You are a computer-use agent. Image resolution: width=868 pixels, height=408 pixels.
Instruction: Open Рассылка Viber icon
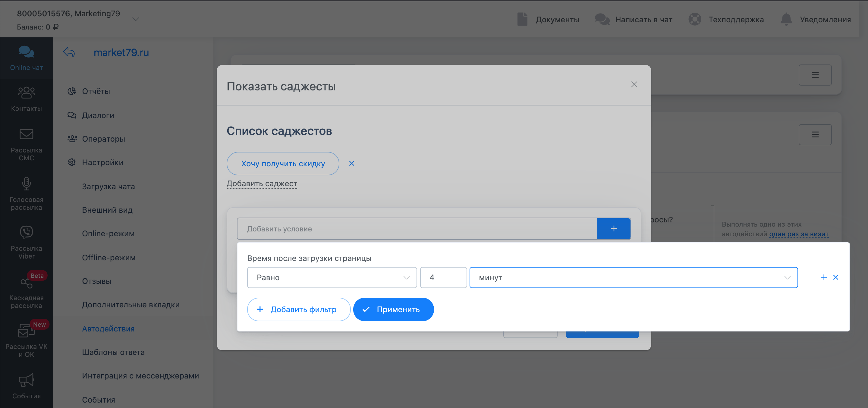coord(26,232)
